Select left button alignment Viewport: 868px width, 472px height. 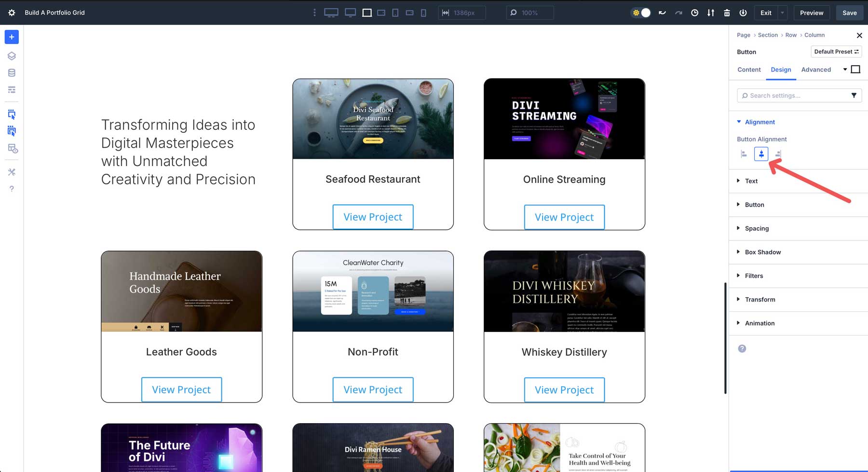point(743,153)
